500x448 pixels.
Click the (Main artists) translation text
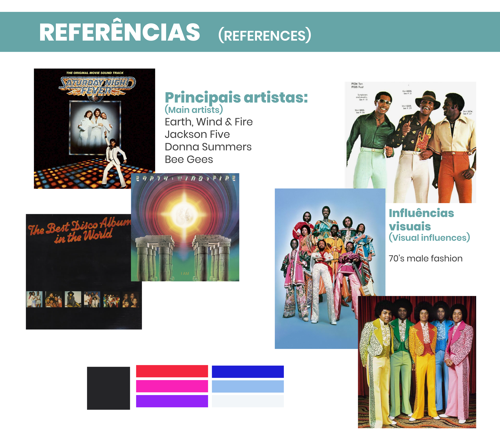pos(194,110)
